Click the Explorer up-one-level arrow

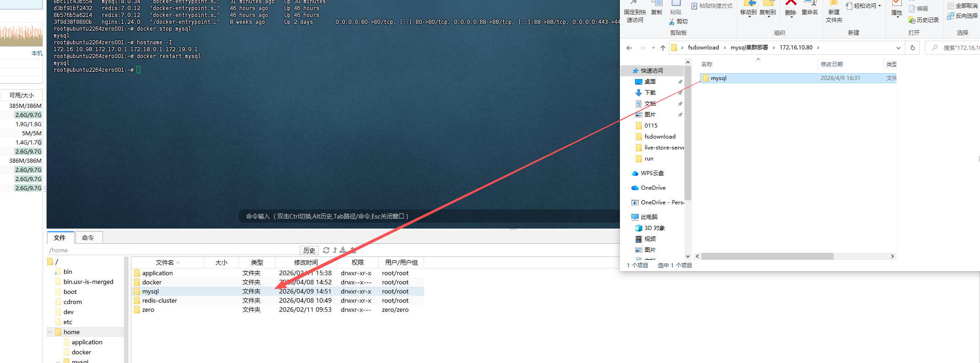[x=663, y=48]
